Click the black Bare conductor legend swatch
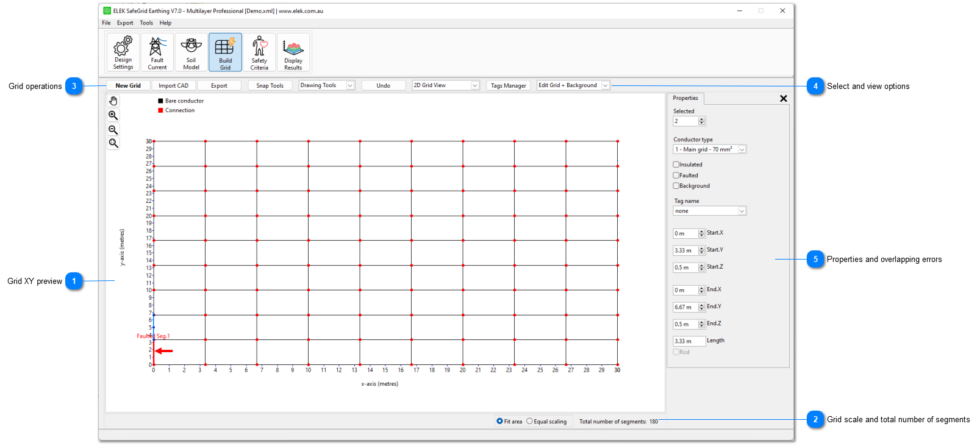Viewport: 980px width, 446px height. click(160, 101)
